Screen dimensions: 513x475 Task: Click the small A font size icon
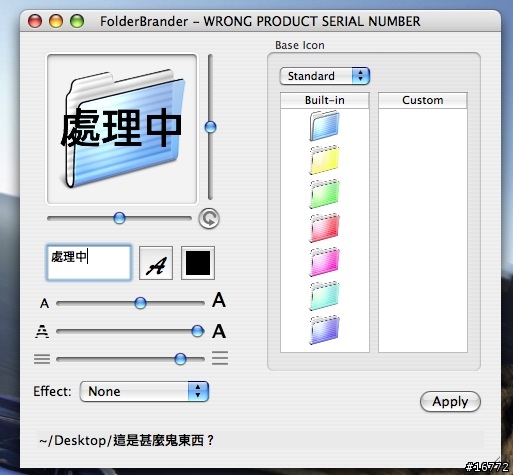(44, 303)
